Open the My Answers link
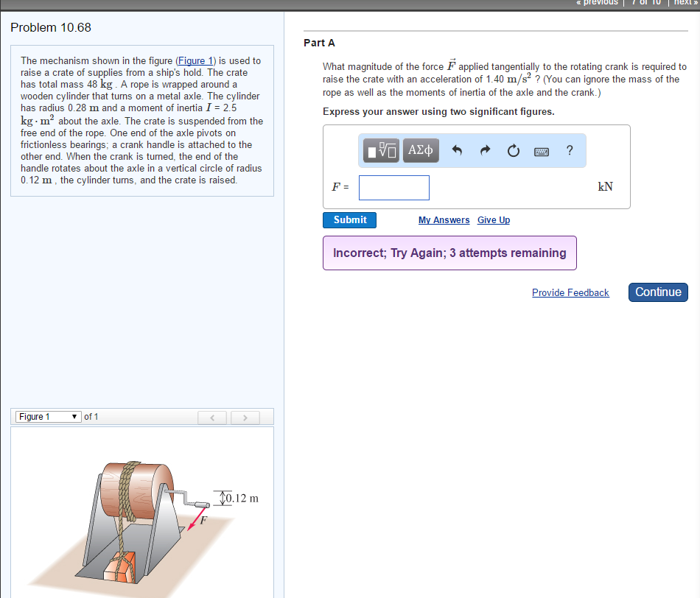The height and width of the screenshot is (598, 700). (444, 220)
